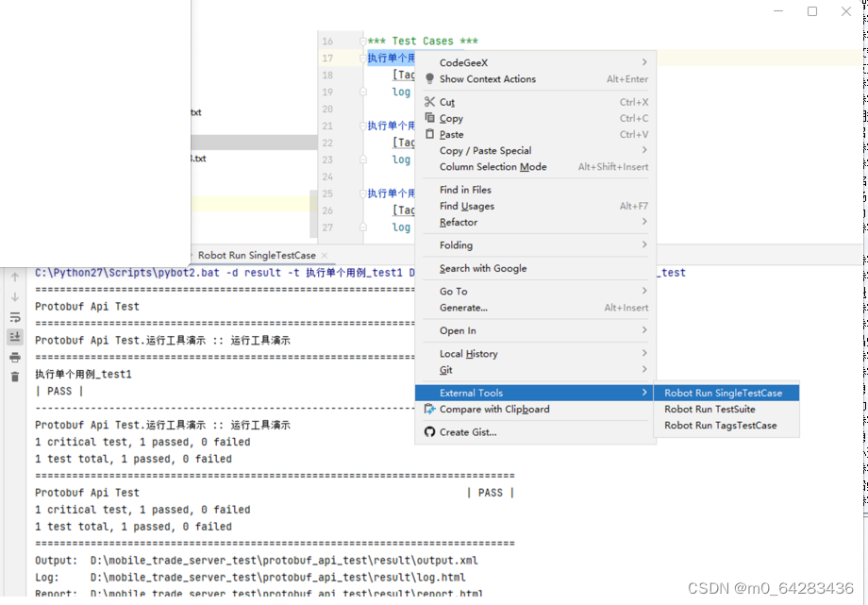
Task: Enable scroll to end in console output
Action: 15,336
